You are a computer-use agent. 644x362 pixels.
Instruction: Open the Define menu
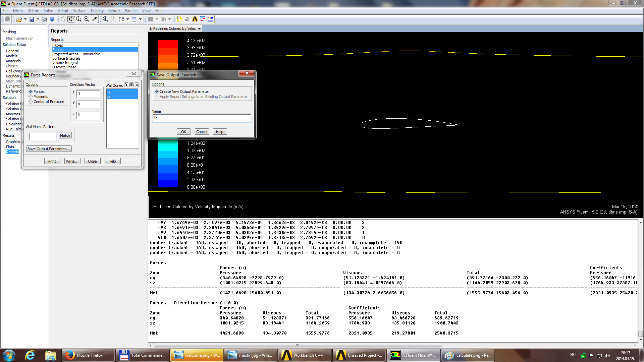tap(33, 11)
